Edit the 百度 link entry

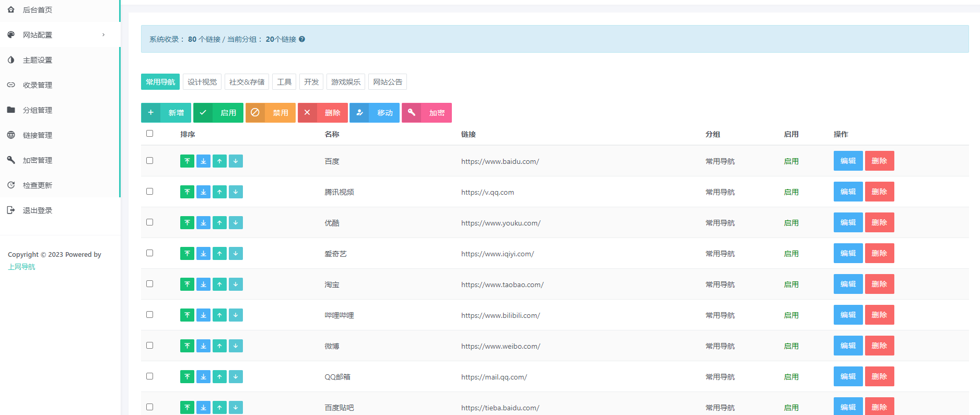[848, 161]
